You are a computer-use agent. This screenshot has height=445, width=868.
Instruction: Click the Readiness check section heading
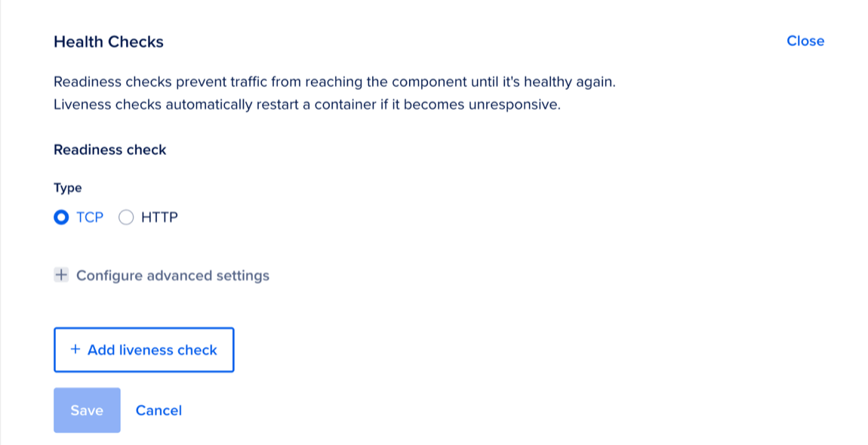pyautogui.click(x=109, y=150)
